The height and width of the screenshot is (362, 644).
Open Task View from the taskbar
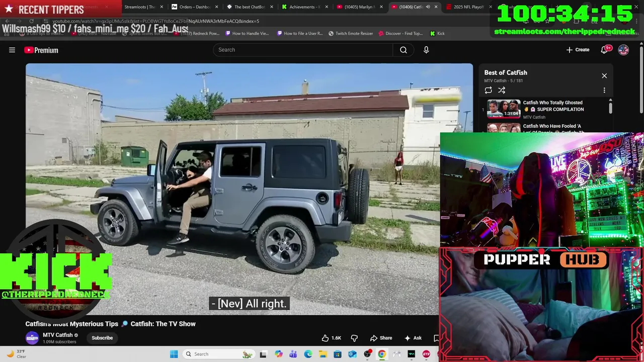[x=263, y=354]
